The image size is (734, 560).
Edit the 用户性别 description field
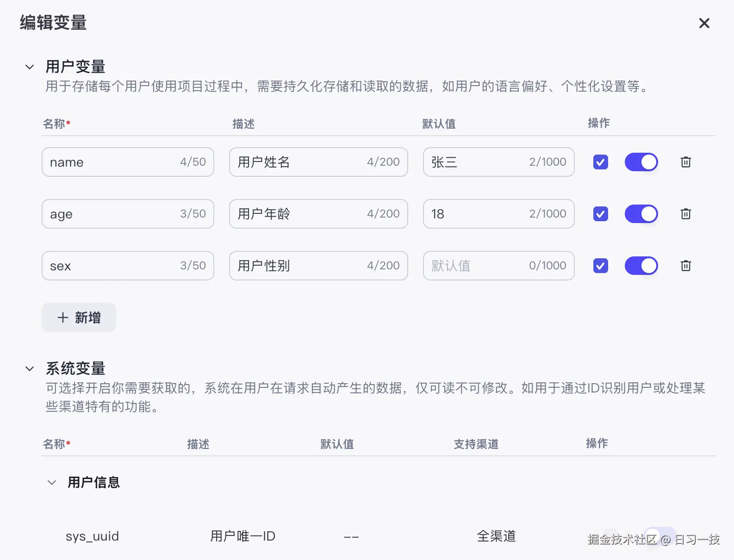pos(318,266)
